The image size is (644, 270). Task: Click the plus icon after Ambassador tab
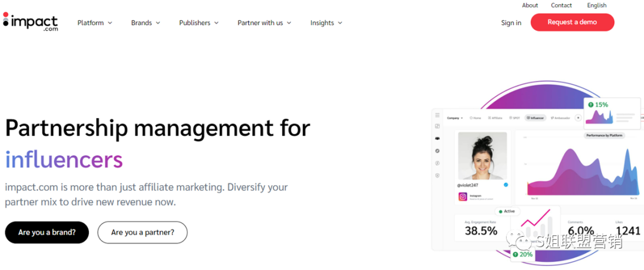(578, 118)
